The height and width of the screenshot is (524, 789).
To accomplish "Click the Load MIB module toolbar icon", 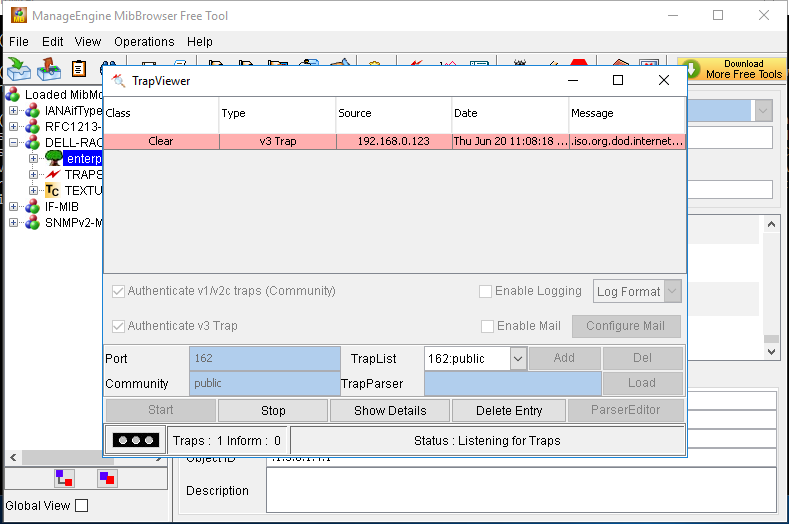I will tap(19, 68).
